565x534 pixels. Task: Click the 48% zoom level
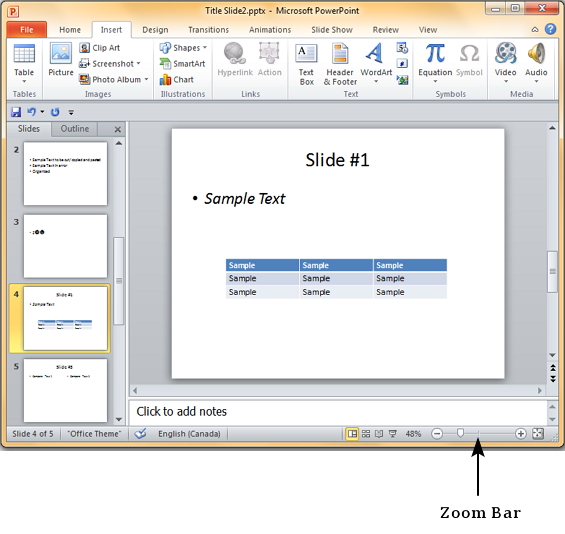(x=413, y=433)
